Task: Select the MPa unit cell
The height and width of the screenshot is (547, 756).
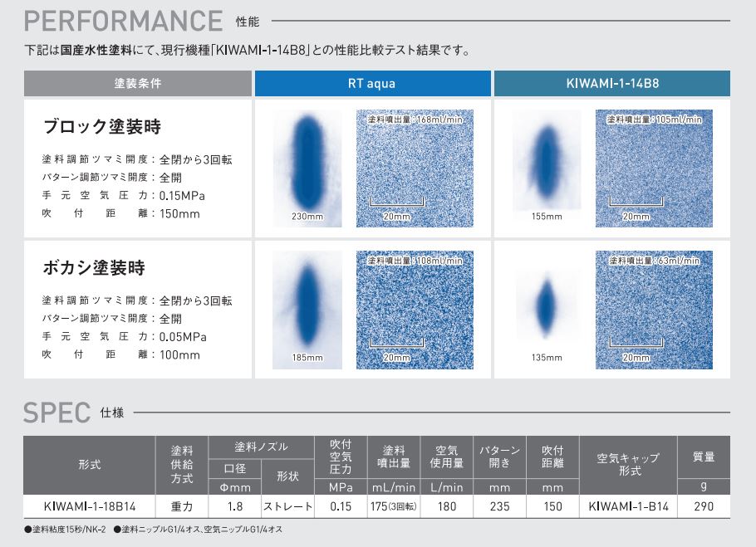Action: (x=341, y=486)
